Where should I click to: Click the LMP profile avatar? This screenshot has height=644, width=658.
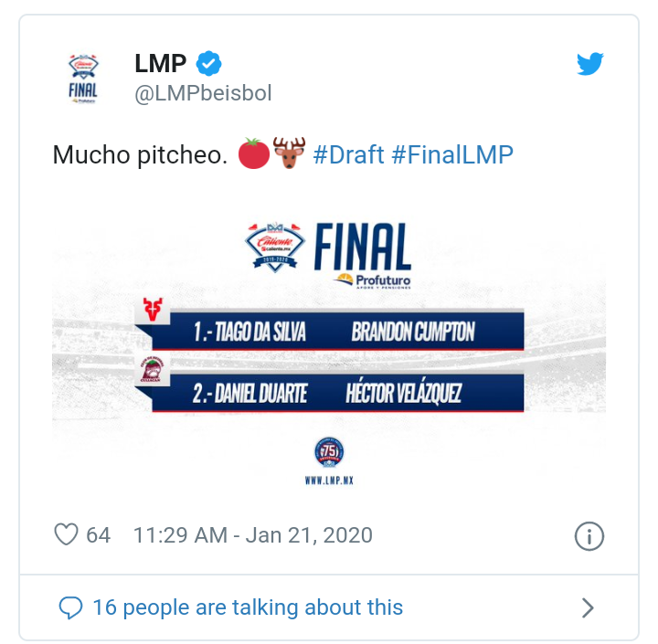tap(83, 78)
